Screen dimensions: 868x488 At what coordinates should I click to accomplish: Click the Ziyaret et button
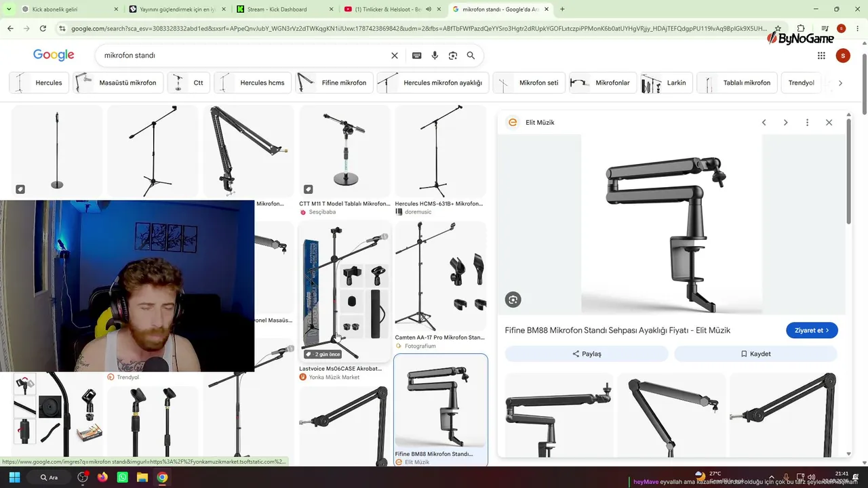coord(812,330)
